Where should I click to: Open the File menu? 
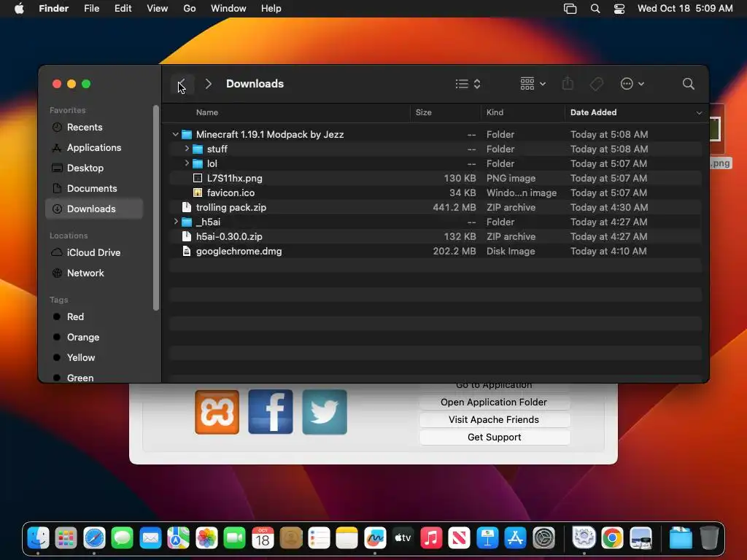[x=91, y=9]
